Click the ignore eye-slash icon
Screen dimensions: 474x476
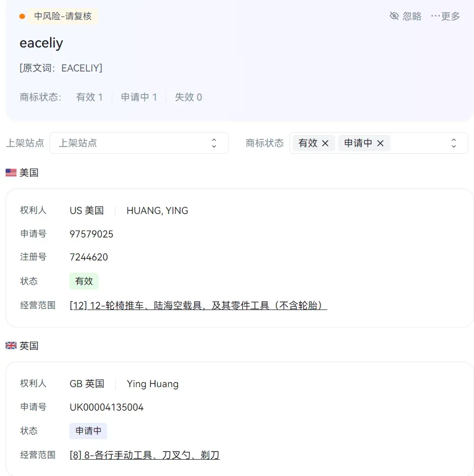pos(394,16)
